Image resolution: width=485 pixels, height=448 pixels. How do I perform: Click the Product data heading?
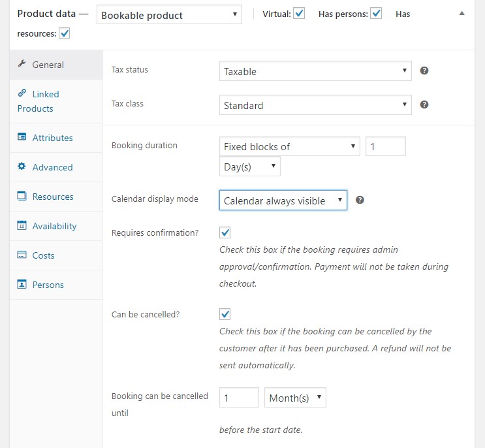pyautogui.click(x=46, y=14)
